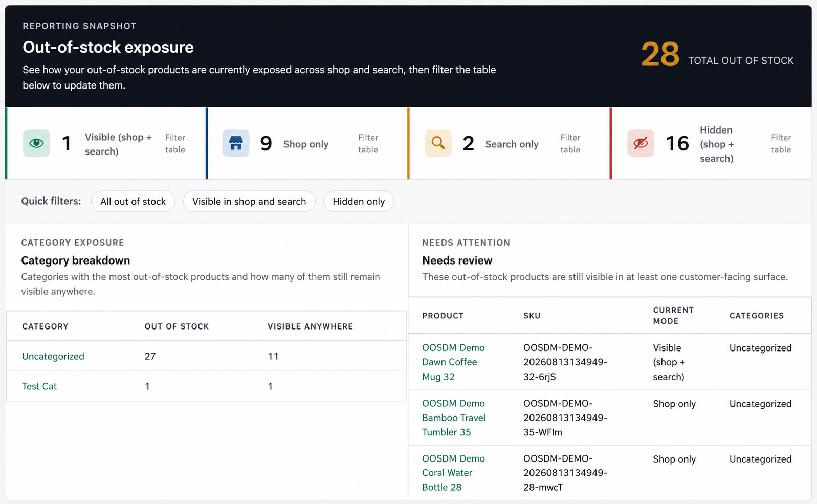
Task: Click the Product column header
Action: click(443, 316)
